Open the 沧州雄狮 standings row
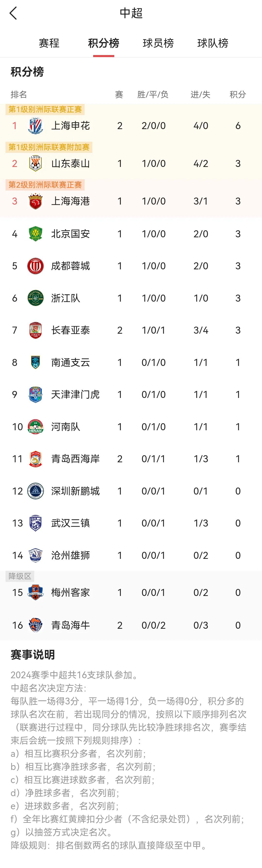Viewport: 262px width, 868px height. [131, 555]
